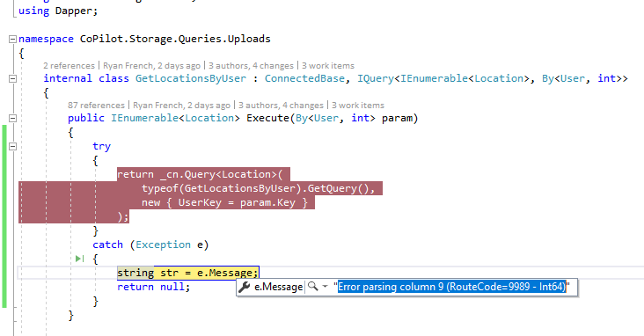This screenshot has width=644, height=336.
Task: Collapse the namespace CoPilot.Storage.Queries.Uploads block
Action: pyautogui.click(x=12, y=40)
